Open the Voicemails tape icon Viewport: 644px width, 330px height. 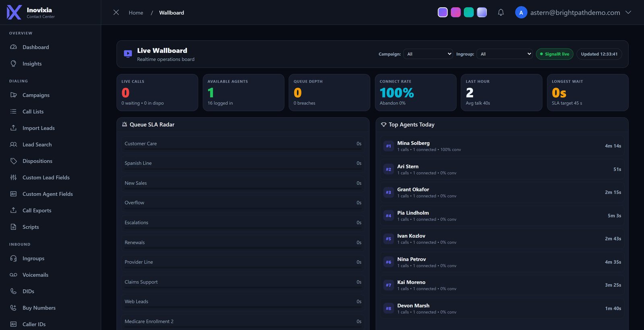(13, 275)
